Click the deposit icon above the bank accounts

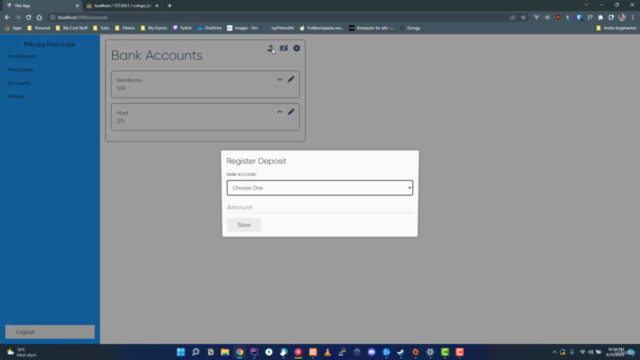pyautogui.click(x=271, y=48)
